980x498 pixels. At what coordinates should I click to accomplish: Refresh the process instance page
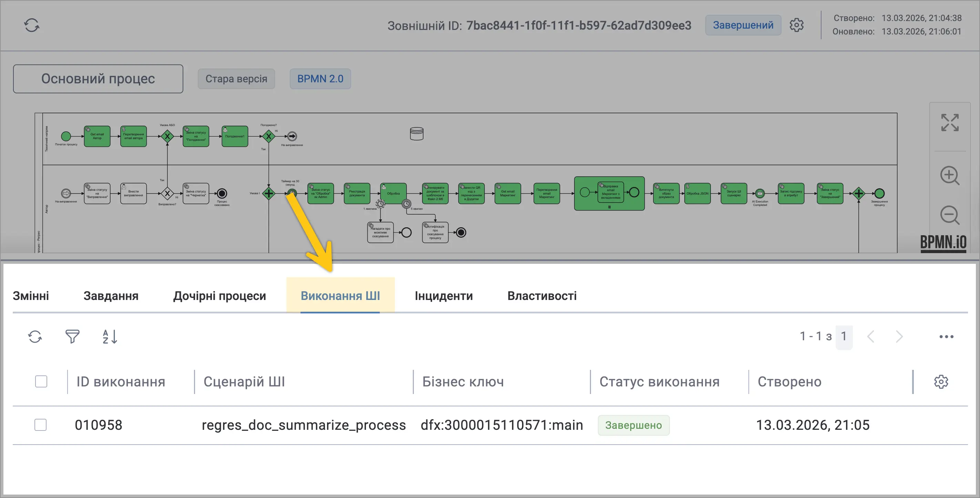pyautogui.click(x=32, y=25)
